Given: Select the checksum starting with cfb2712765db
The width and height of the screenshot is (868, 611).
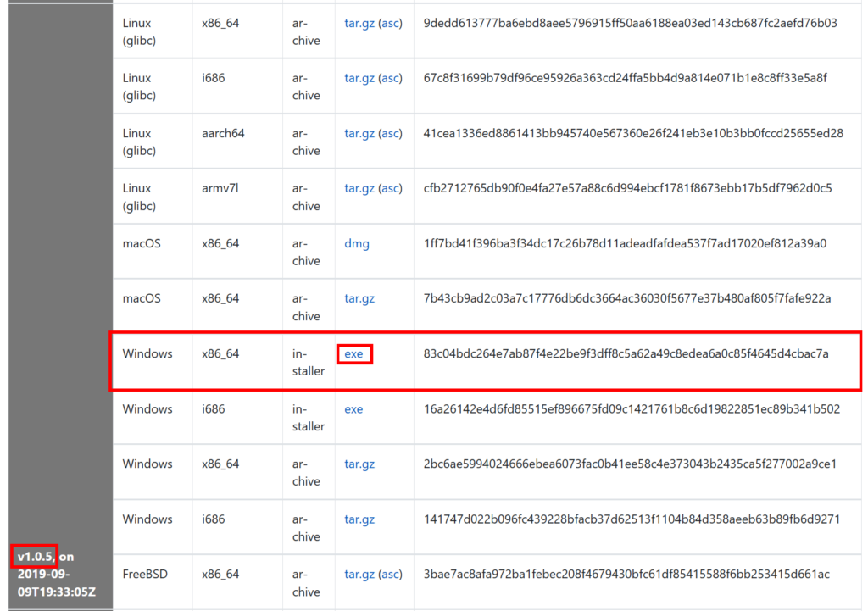Looking at the screenshot, I should [628, 188].
